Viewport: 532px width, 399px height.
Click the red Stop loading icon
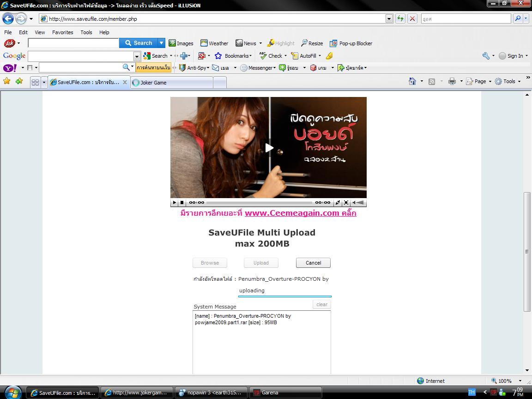(x=412, y=18)
